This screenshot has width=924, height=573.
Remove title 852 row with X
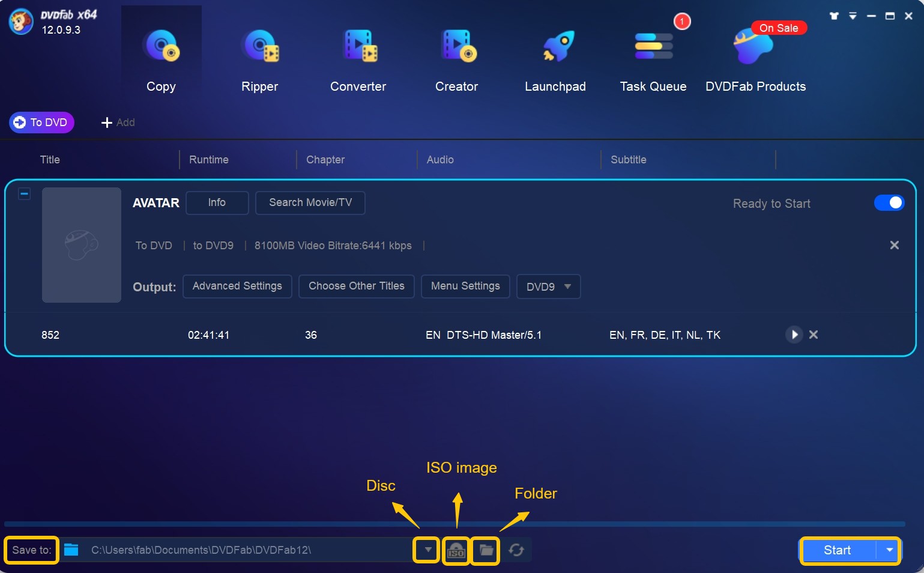coord(814,335)
